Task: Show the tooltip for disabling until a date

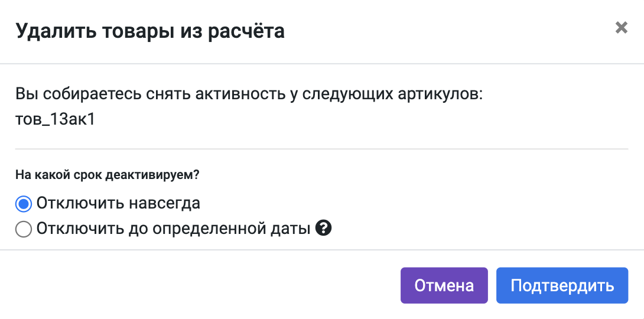Action: point(323,228)
